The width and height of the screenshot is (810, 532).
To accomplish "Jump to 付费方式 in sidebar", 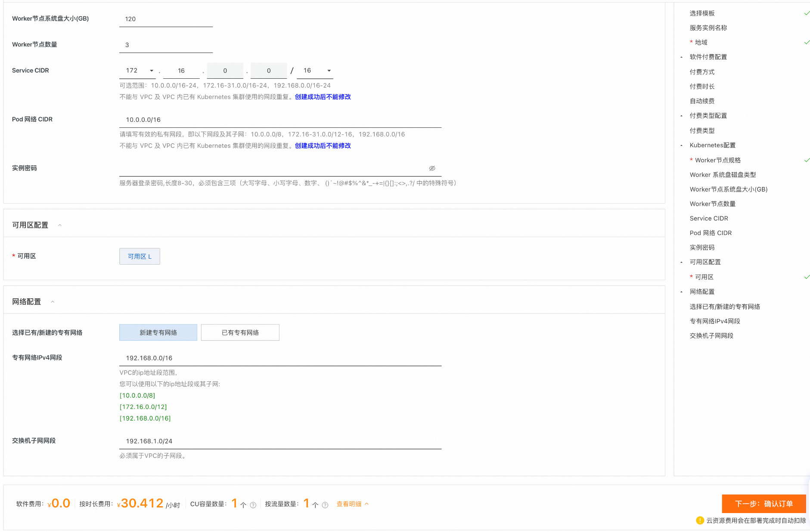I will tap(702, 72).
